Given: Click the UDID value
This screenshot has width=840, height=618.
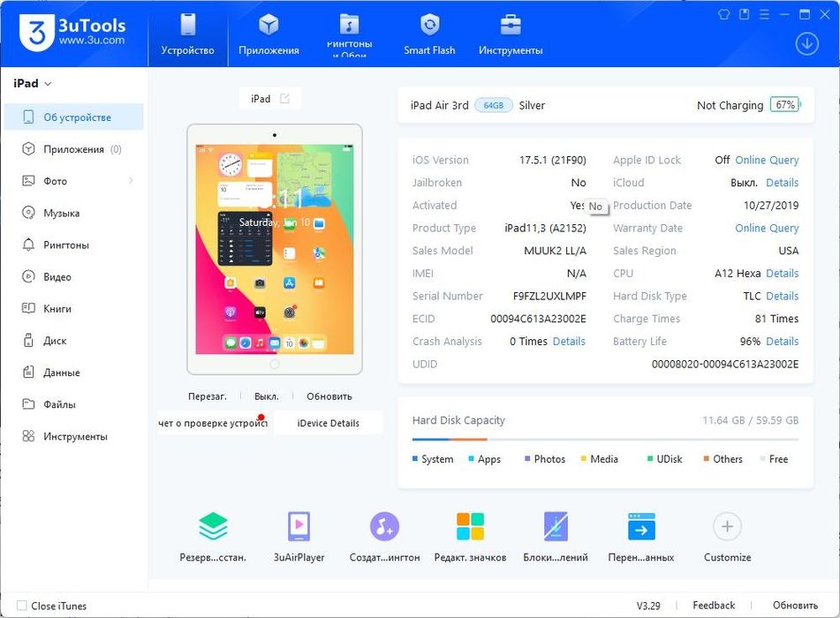Looking at the screenshot, I should pos(725,364).
